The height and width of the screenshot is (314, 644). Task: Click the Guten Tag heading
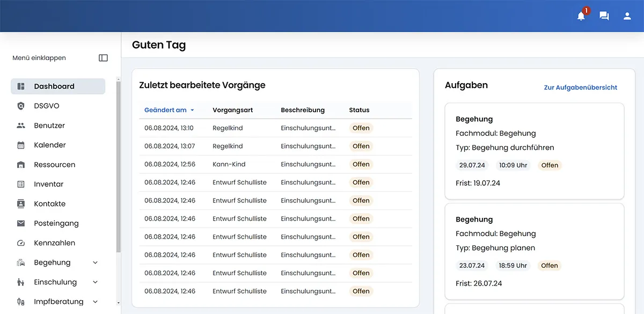coord(159,45)
